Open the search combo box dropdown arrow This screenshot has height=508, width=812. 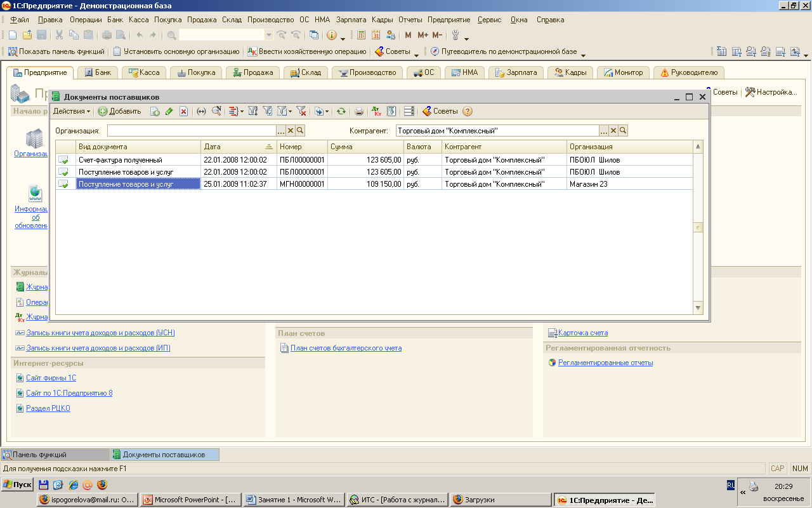click(269, 35)
